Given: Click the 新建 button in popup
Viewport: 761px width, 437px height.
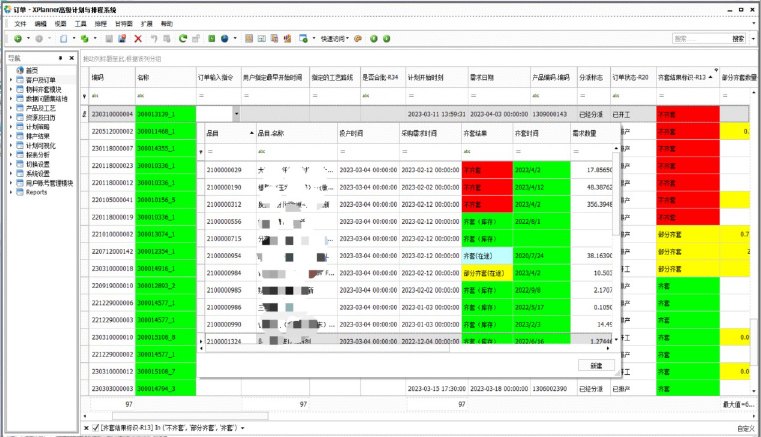Looking at the screenshot, I should tap(596, 366).
